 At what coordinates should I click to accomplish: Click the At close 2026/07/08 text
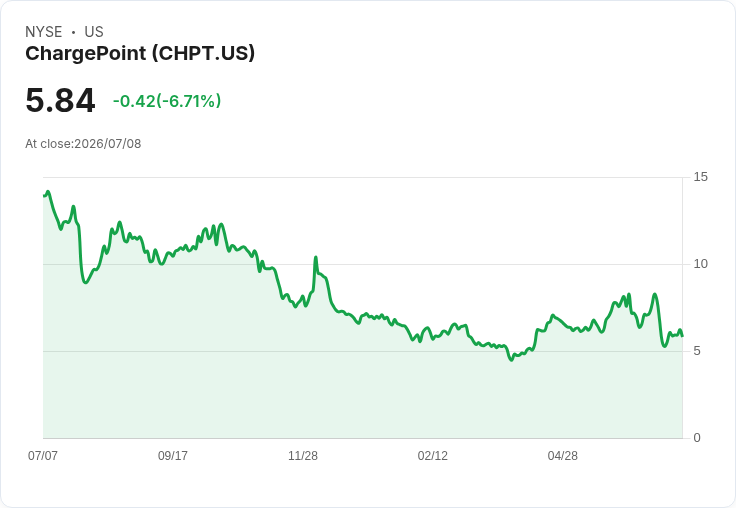click(x=83, y=144)
